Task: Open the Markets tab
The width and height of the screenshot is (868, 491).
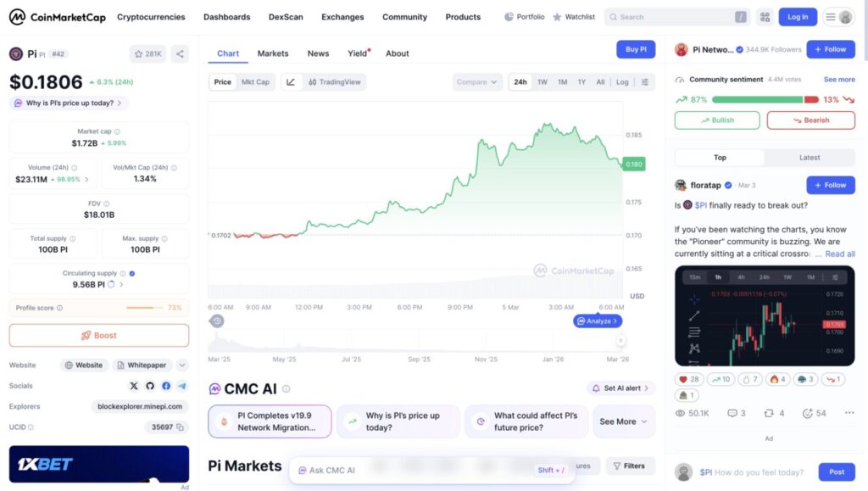Action: (x=273, y=53)
